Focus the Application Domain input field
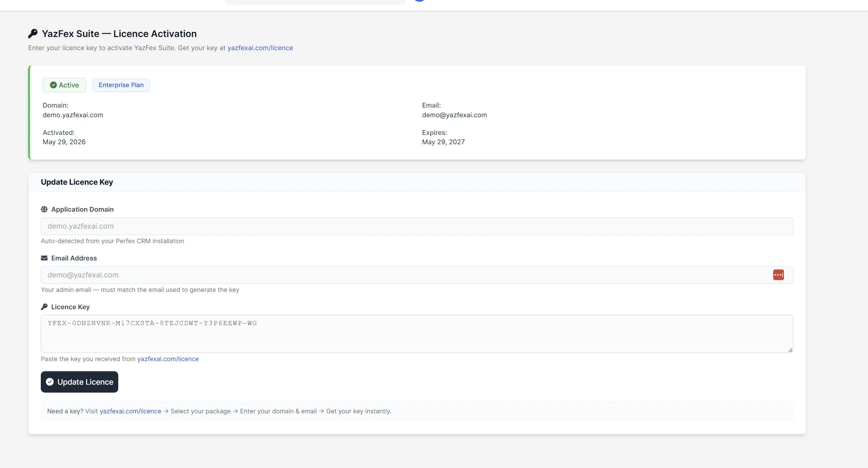 (x=417, y=226)
